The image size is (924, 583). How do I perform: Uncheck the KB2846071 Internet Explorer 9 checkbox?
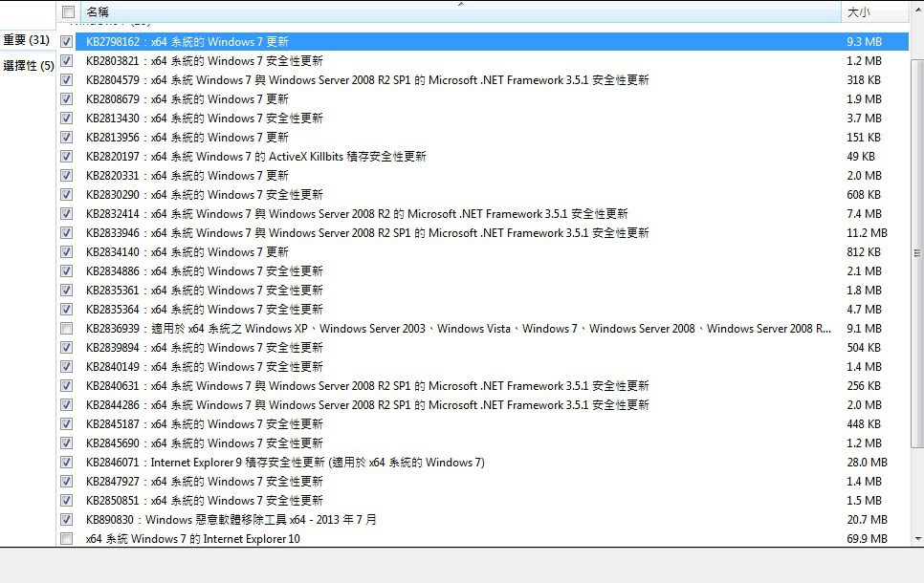[67, 463]
